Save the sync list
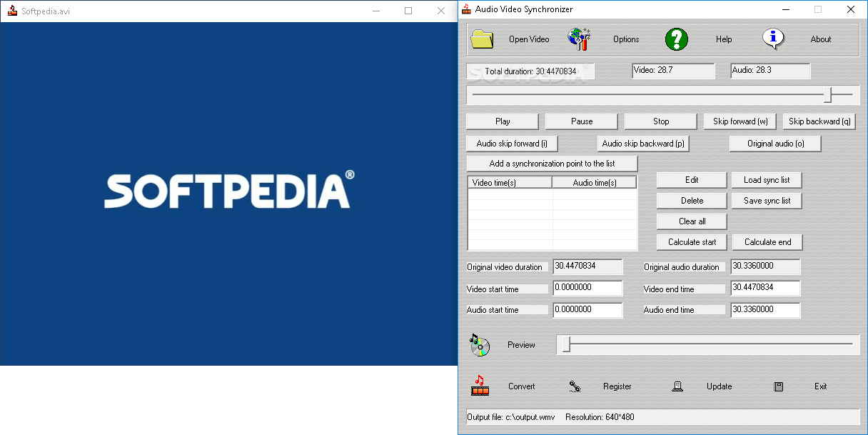Viewport: 868px width, 435px height. 767,200
